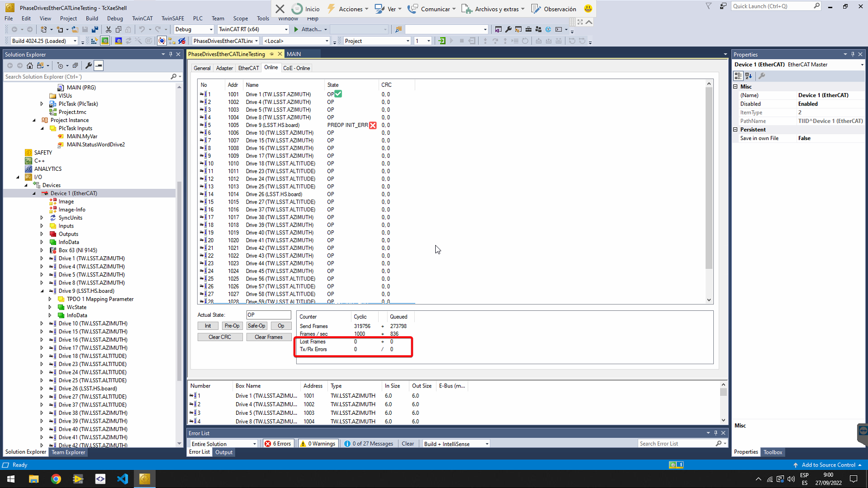
Task: Switch to the Output tab
Action: coord(224,452)
